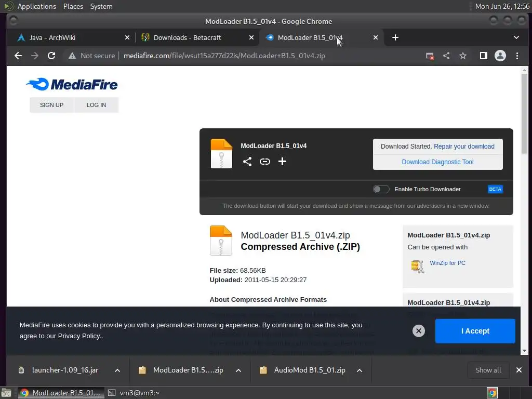532x399 pixels.
Task: Click the WinZip for PC icon
Action: 417,267
